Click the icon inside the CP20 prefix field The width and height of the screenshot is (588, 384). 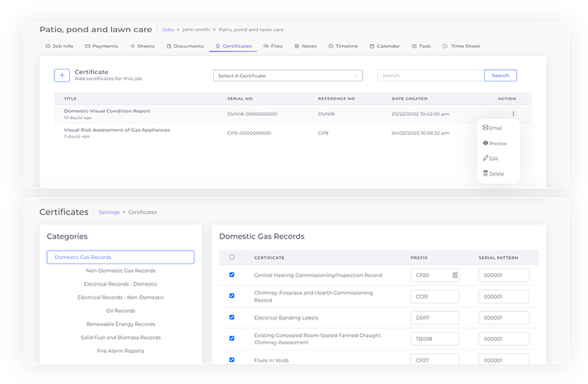[454, 275]
